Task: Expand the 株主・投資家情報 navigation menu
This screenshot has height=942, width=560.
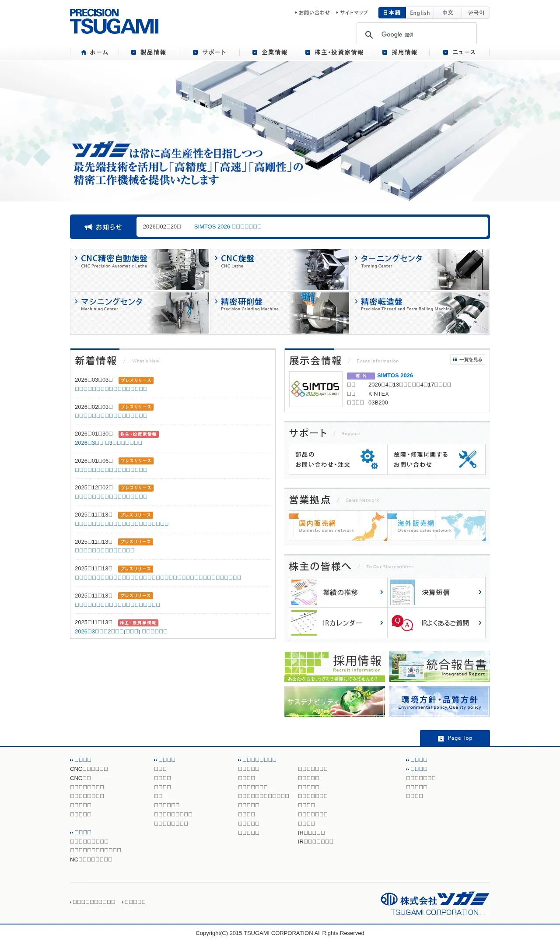Action: point(335,53)
